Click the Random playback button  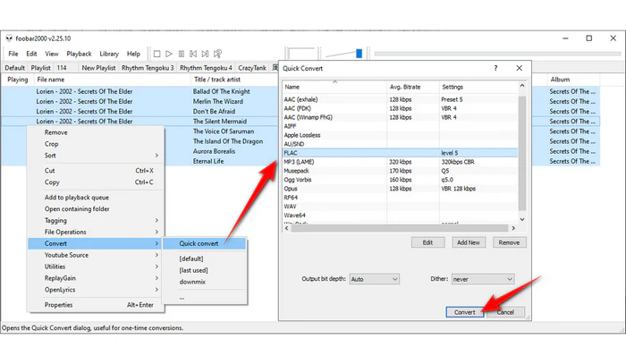pyautogui.click(x=217, y=54)
